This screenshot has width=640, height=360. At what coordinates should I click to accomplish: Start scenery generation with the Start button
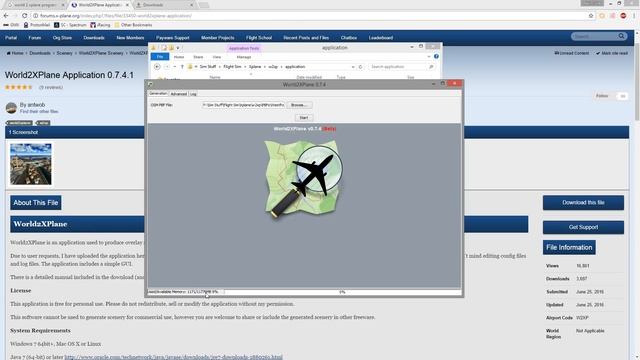[x=304, y=118]
